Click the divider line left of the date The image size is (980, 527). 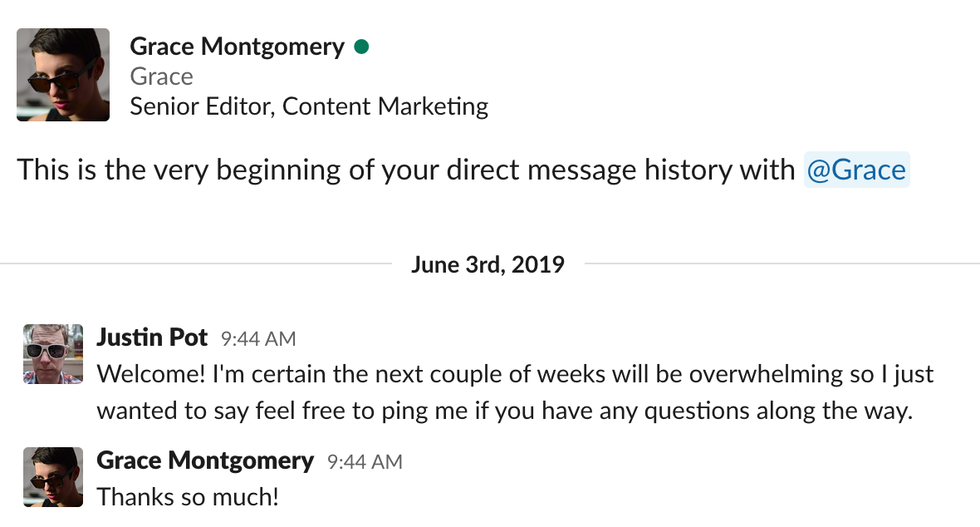(x=196, y=264)
